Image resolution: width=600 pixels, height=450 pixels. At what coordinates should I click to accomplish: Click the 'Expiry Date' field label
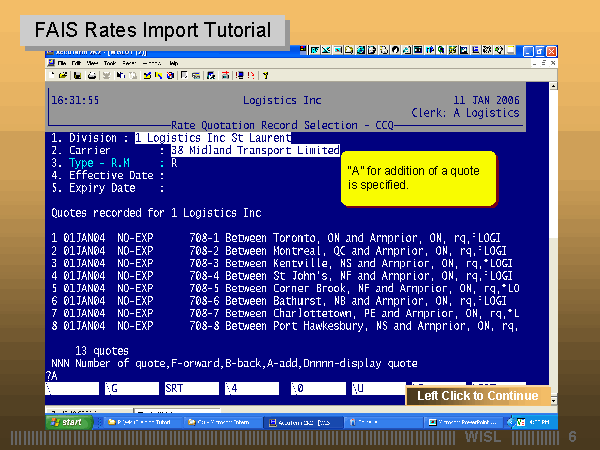coord(102,188)
